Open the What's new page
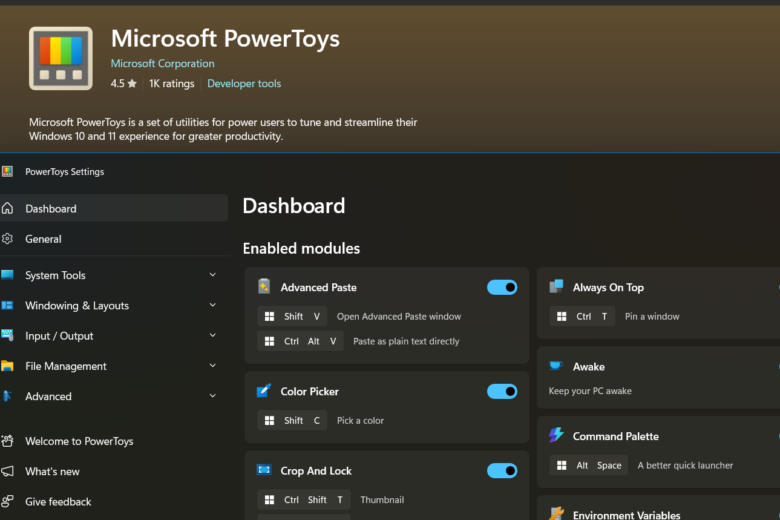780x520 pixels. coord(114,471)
